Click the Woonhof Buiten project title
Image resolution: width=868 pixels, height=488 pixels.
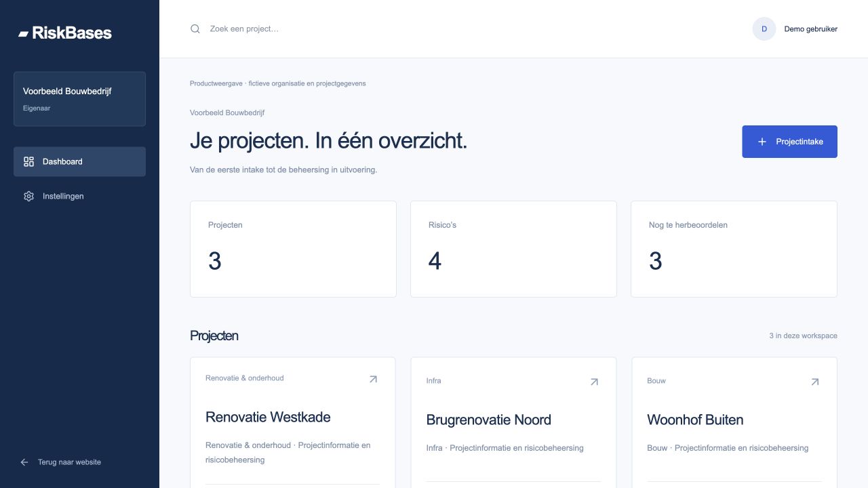[695, 420]
